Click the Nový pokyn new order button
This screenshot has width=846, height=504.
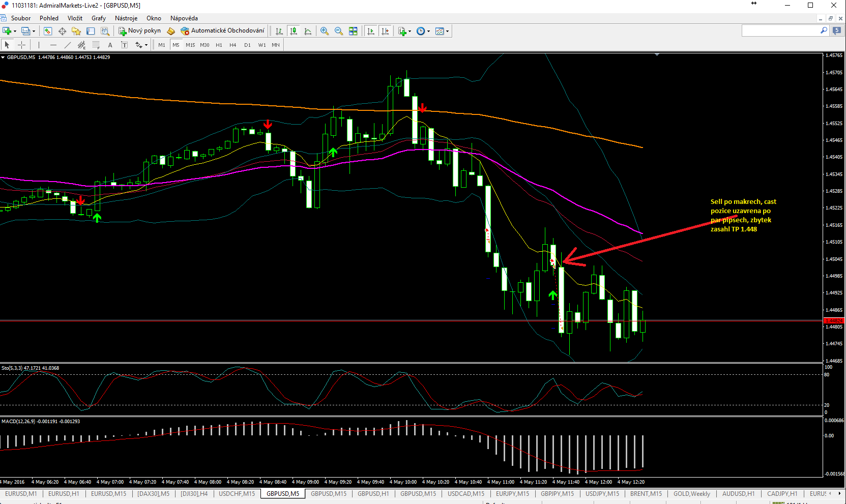pos(139,31)
